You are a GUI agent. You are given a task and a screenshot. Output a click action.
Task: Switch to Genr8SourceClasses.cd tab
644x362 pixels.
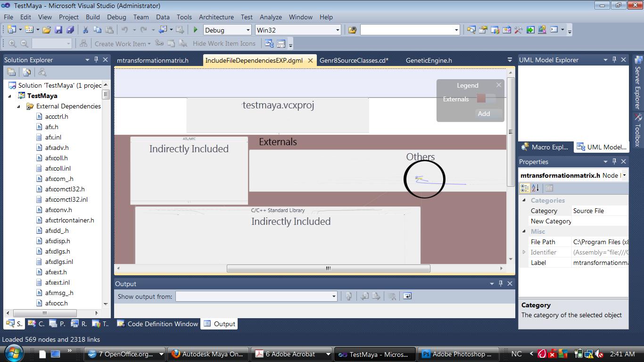pos(354,60)
